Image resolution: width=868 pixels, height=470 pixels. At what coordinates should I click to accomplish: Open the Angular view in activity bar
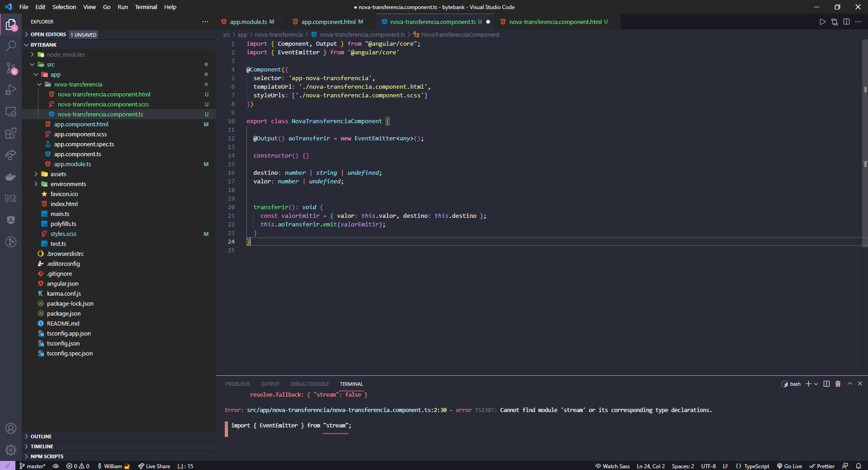(11, 220)
